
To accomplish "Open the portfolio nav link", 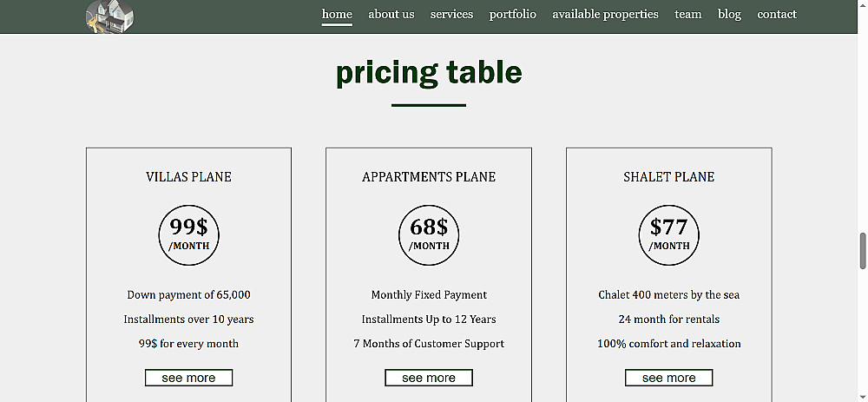I will pos(512,14).
